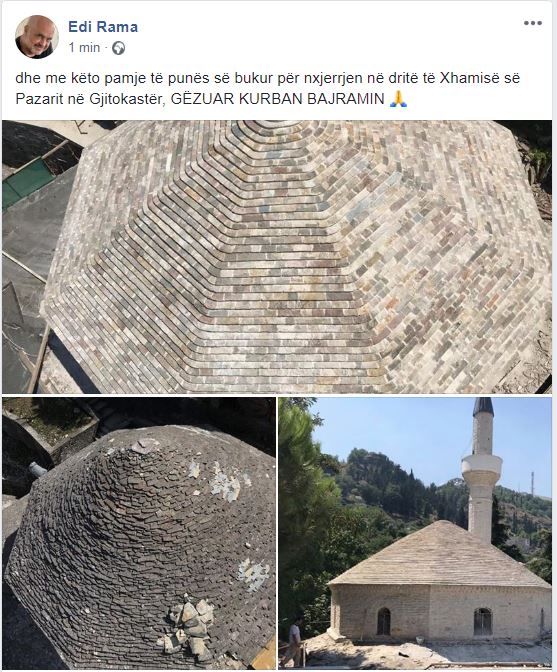Click the "GËZUAR KURBAN BAJRAMIN" text
The image size is (557, 672).
pyautogui.click(x=278, y=99)
